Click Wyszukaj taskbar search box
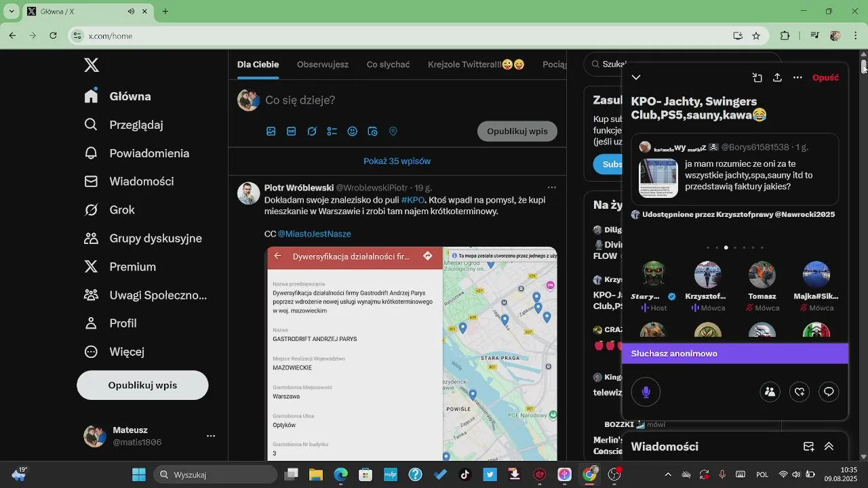The image size is (868, 488). 215,474
